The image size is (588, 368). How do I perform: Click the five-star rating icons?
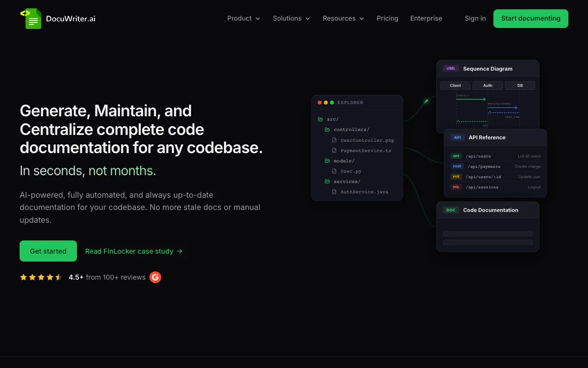41,277
